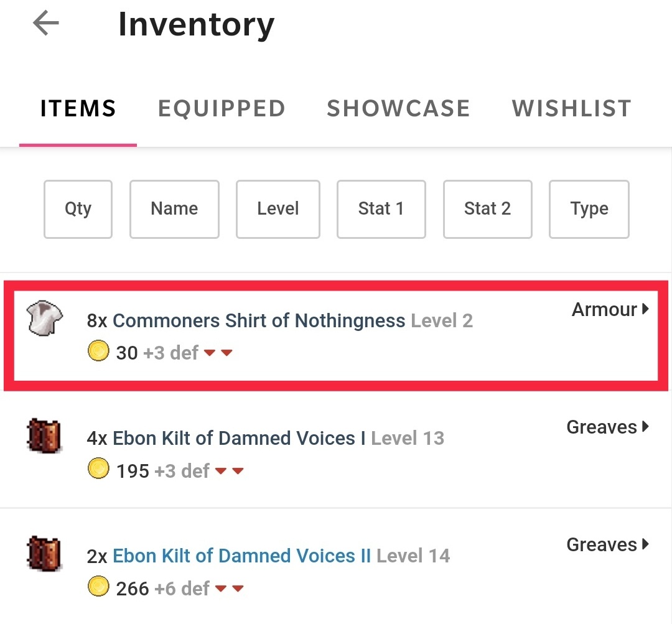Screen dimensions: 672x624
Task: Select the Commoners Shirt of Nothingness name
Action: [259, 321]
